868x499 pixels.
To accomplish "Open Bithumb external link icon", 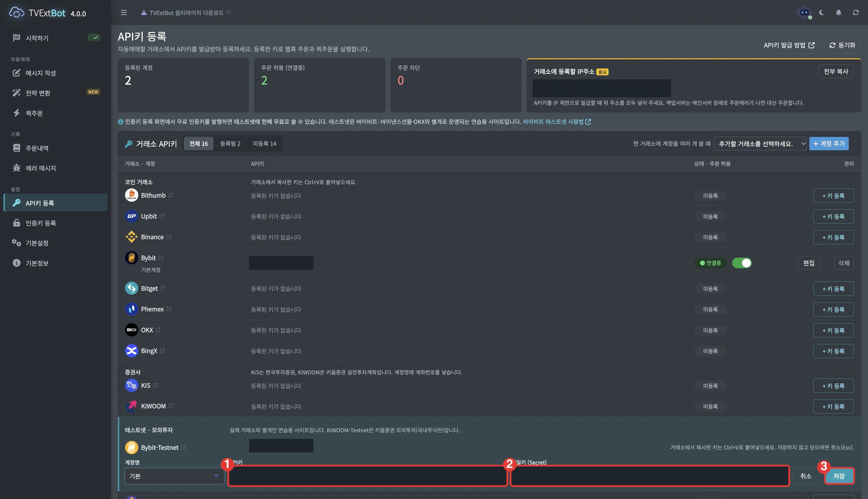I will point(171,195).
